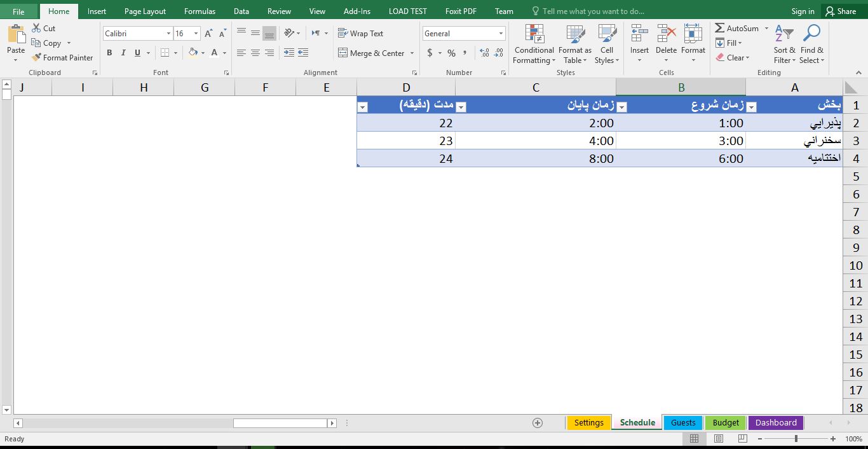
Task: Align text to top
Action: tap(241, 33)
